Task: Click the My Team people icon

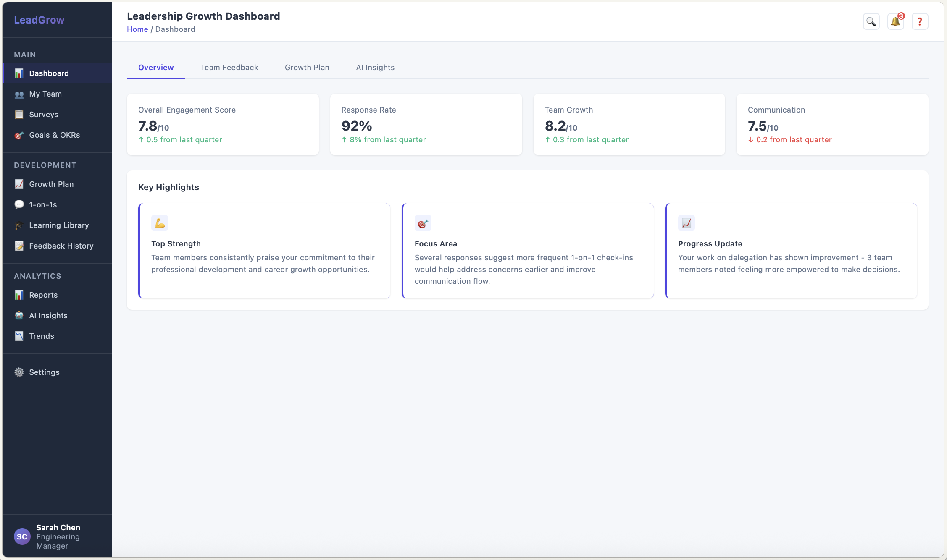Action: [x=19, y=94]
